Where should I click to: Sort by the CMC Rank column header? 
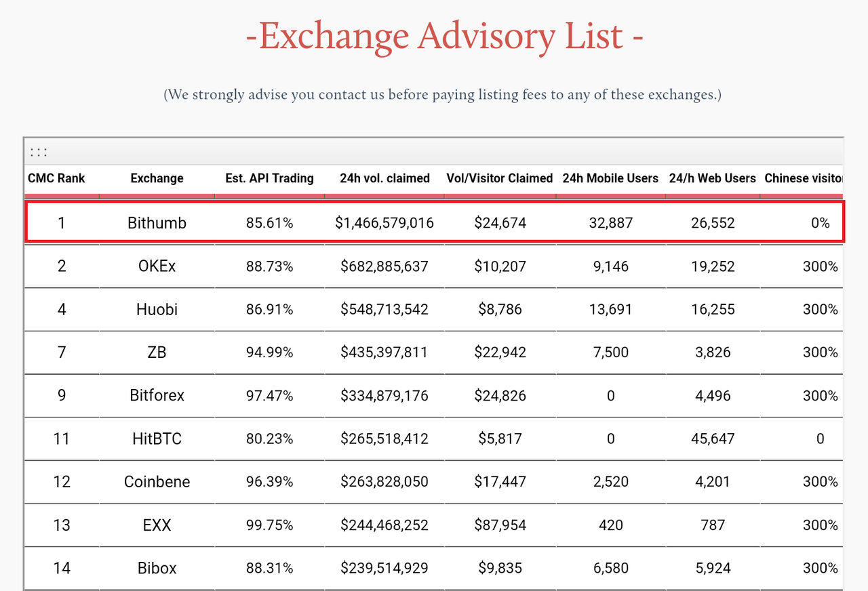coord(56,178)
